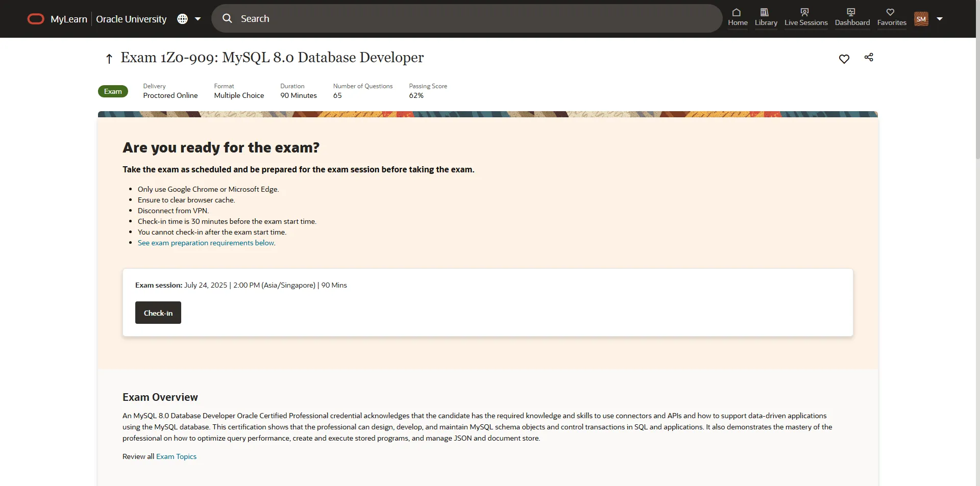
Task: Open 'See exam preparation requirements below' link
Action: pyautogui.click(x=206, y=243)
